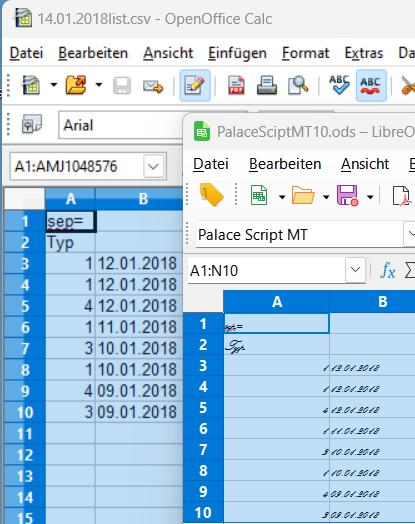
Task: Click cell A1 containing sep= in OpenOffice
Action: point(71,221)
